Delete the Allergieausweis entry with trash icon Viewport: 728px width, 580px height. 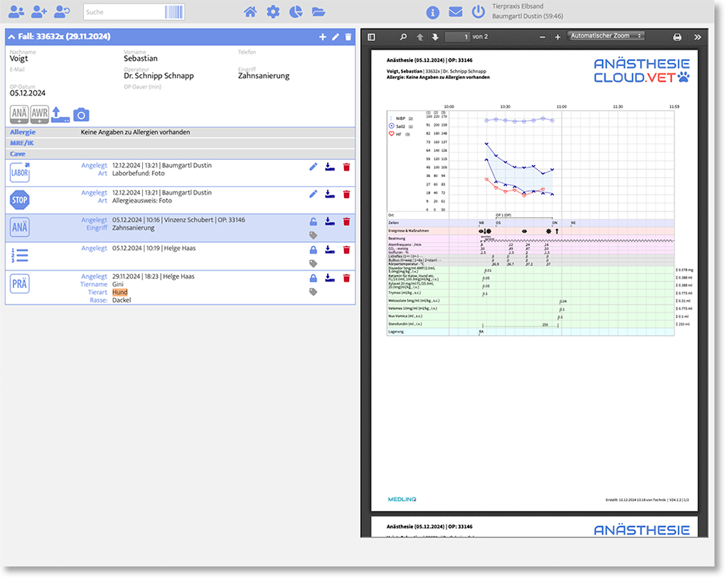tap(346, 194)
